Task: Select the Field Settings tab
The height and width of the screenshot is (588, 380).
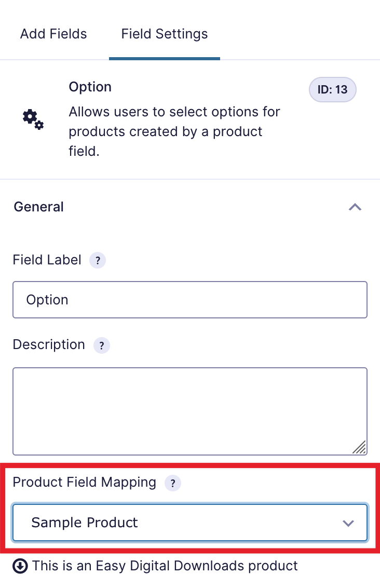Action: pos(164,34)
